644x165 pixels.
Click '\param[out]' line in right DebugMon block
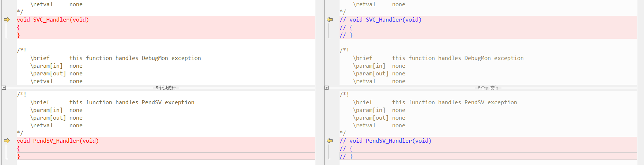pyautogui.click(x=379, y=74)
